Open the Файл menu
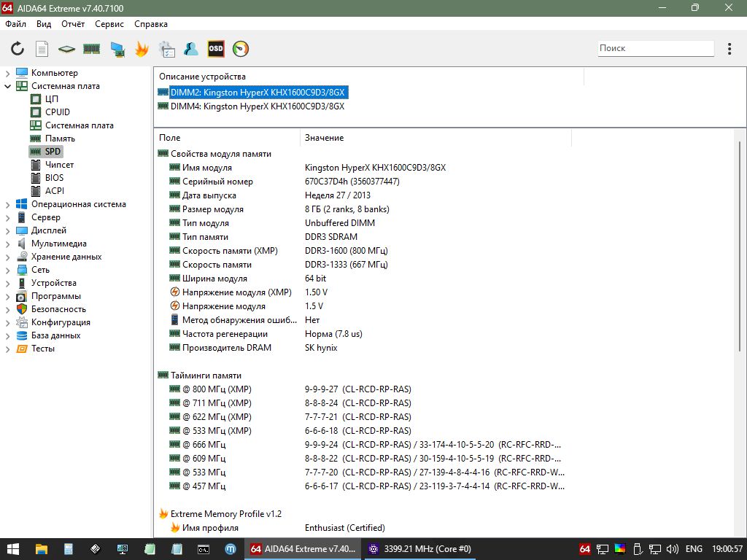Viewport: 747px width, 560px height. 16,24
